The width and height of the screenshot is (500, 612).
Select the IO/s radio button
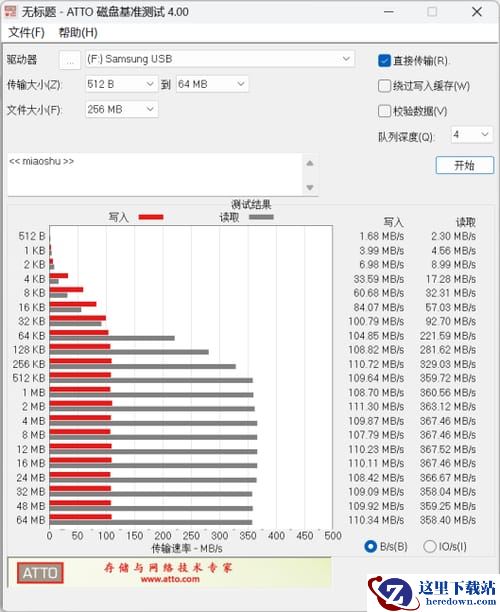[x=429, y=546]
